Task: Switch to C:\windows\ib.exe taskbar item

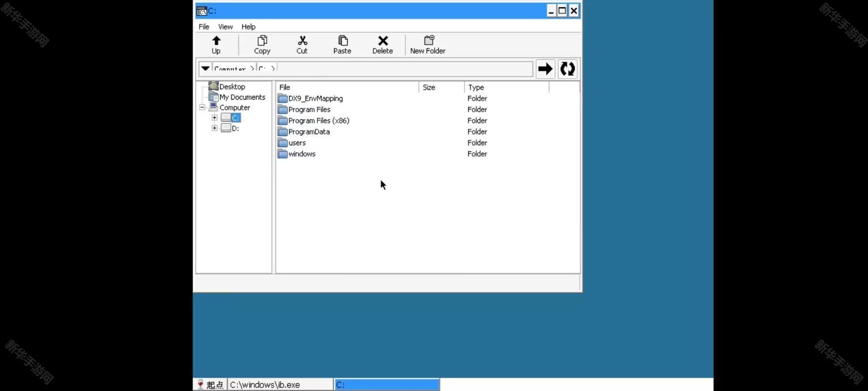Action: tap(280, 385)
